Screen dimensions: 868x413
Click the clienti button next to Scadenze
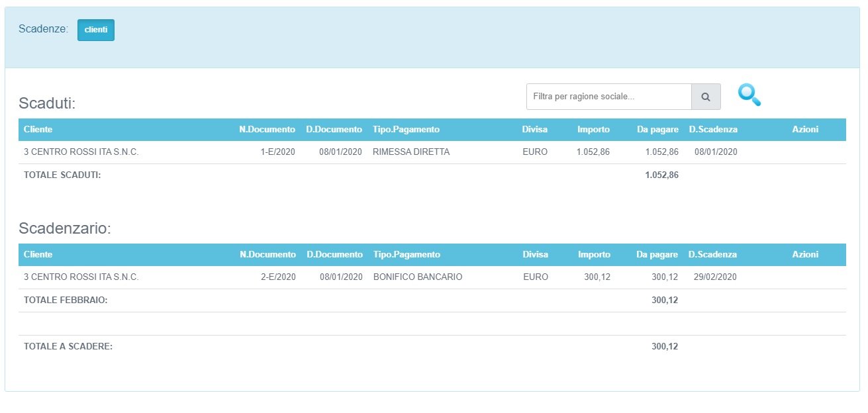[96, 30]
